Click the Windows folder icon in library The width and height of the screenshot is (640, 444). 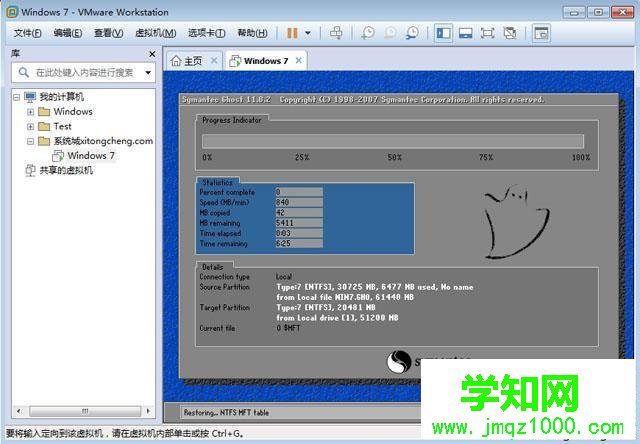click(44, 112)
